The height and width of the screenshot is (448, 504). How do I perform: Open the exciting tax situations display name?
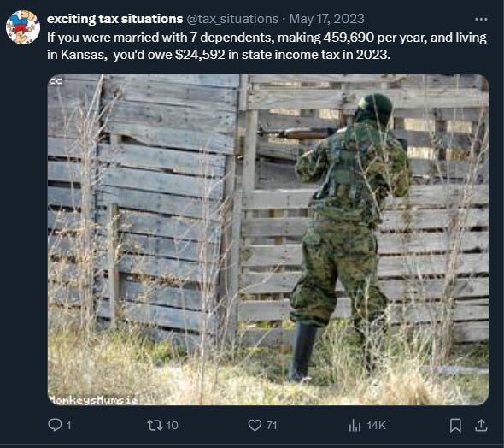pos(114,19)
